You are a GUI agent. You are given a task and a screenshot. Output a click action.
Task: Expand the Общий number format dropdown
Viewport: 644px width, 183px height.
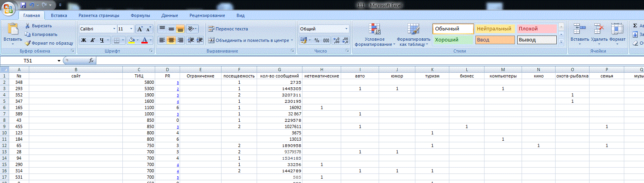346,29
